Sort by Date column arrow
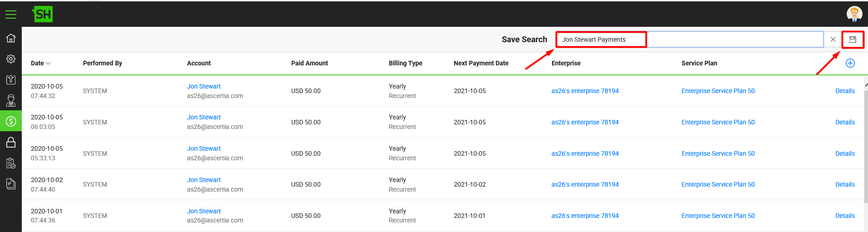This screenshot has height=232, width=868. coord(48,64)
